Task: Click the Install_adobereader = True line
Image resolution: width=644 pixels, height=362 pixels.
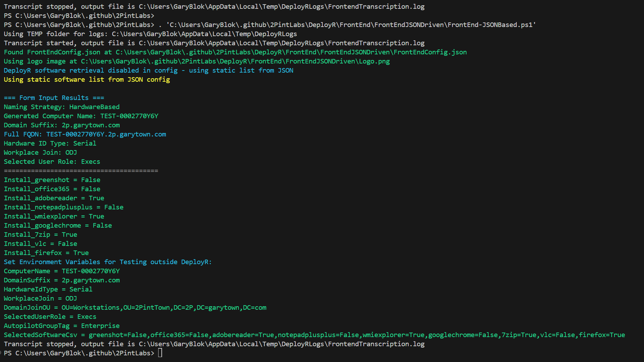Action: [54, 198]
